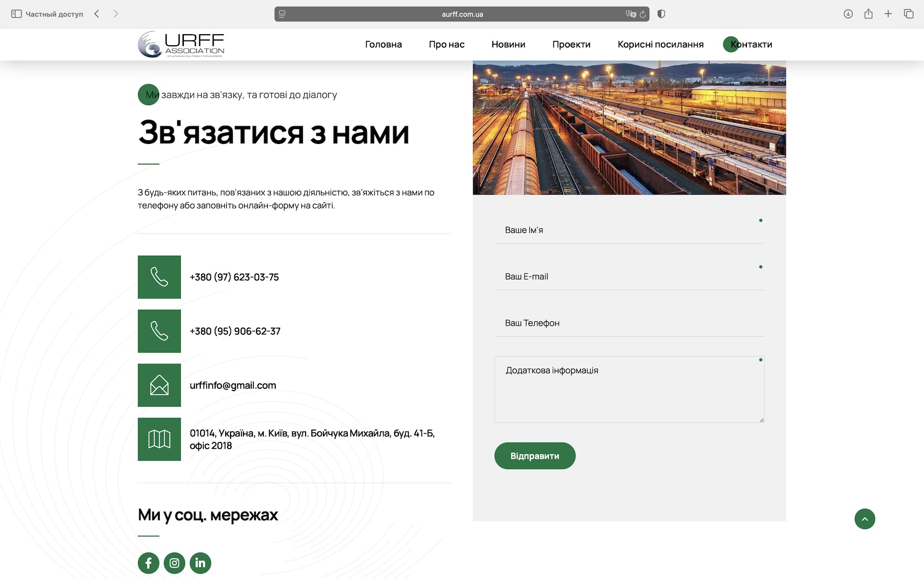Open the Про нас menu item
Viewport: 924px width, 578px height.
tap(447, 44)
